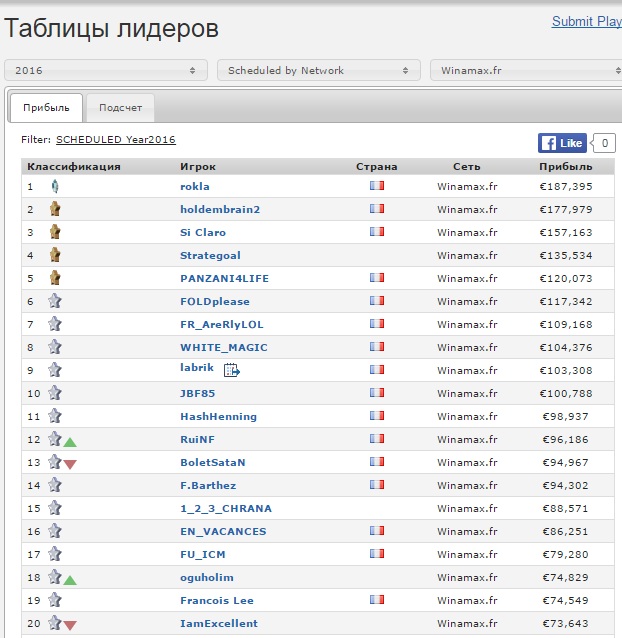Click the French flag in JBF85 row
Image resolution: width=622 pixels, height=638 pixels.
[377, 393]
